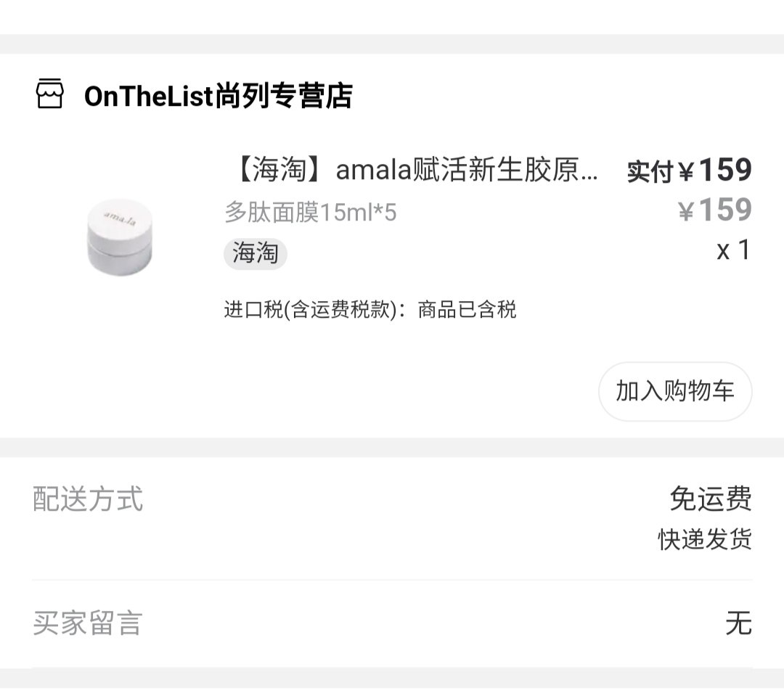Click the 免运费 free shipping label
This screenshot has width=784, height=693.
click(x=712, y=500)
